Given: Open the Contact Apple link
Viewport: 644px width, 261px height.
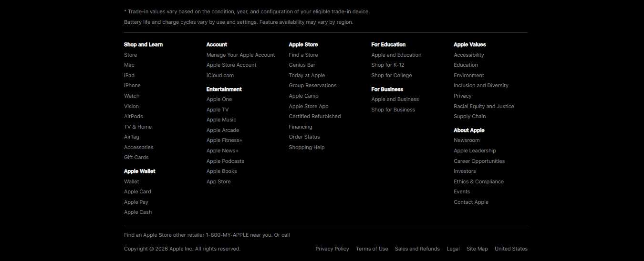Looking at the screenshot, I should (x=471, y=202).
